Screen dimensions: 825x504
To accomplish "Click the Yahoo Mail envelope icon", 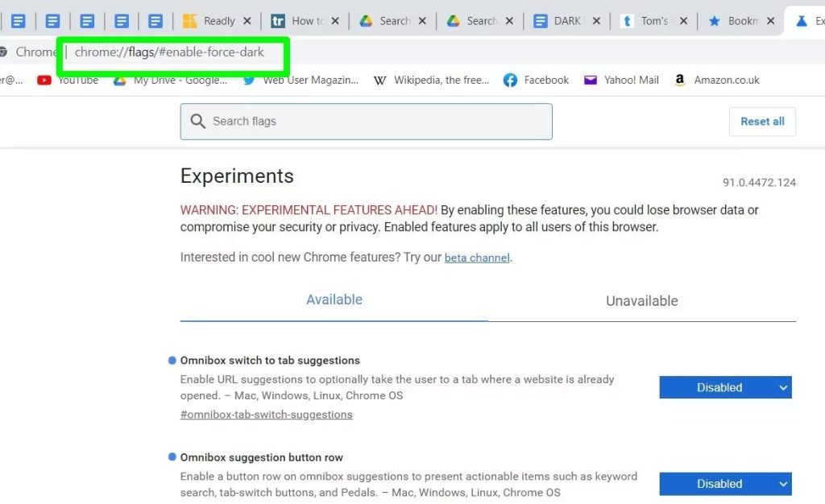I will pos(591,81).
